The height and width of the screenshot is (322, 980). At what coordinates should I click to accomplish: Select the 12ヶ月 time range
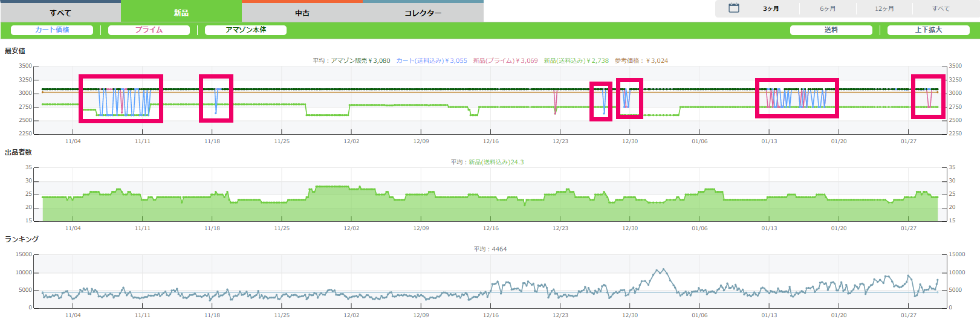click(884, 8)
